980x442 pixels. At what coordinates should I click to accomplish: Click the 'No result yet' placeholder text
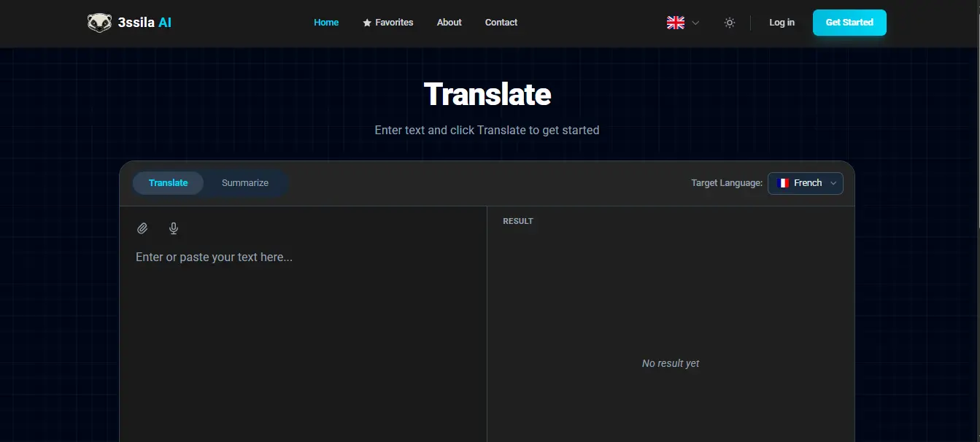671,363
